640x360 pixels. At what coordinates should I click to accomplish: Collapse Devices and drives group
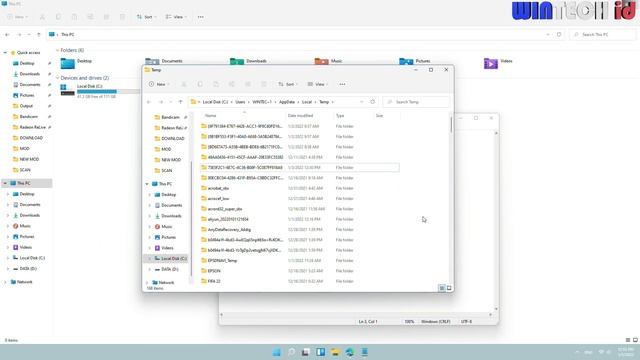[x=57, y=78]
